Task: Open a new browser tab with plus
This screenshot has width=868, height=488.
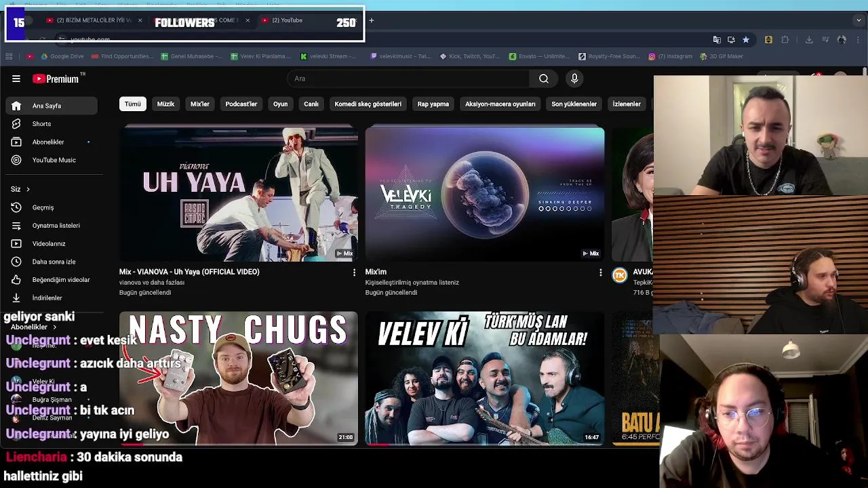Action: click(x=371, y=20)
